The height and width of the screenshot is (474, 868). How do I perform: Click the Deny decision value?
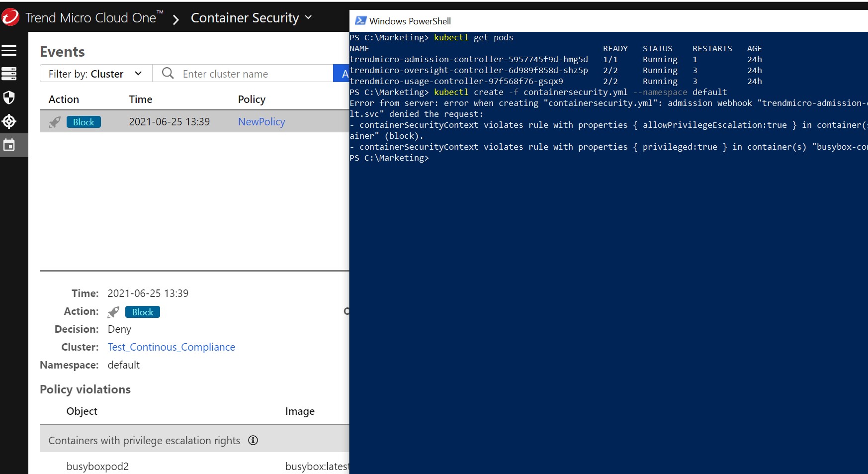tap(119, 329)
